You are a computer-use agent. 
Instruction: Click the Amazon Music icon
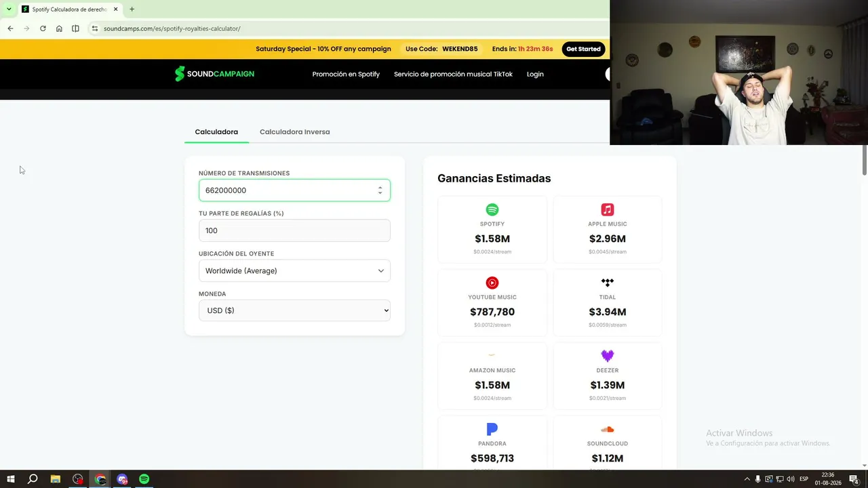492,355
